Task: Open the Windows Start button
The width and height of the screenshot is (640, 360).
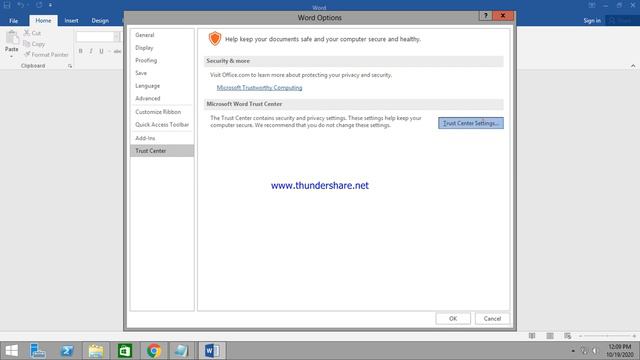Action: pos(11,351)
